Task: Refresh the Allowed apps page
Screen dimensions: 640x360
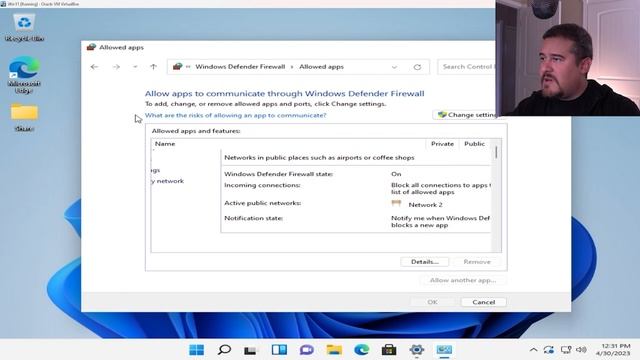Action: pyautogui.click(x=417, y=67)
